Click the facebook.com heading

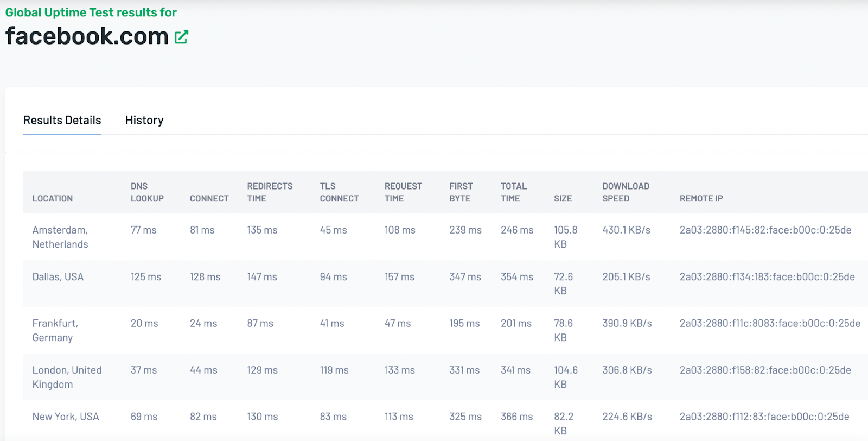tap(87, 36)
